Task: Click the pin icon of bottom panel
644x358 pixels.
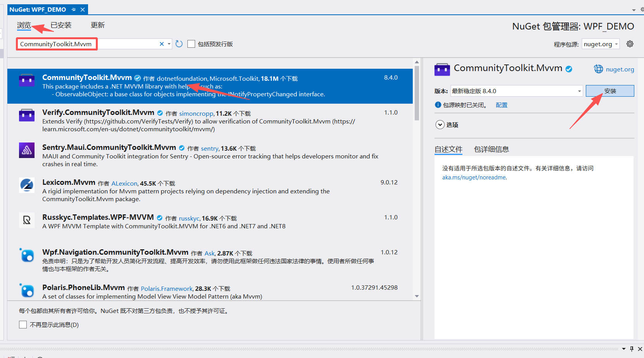Action: click(x=632, y=349)
